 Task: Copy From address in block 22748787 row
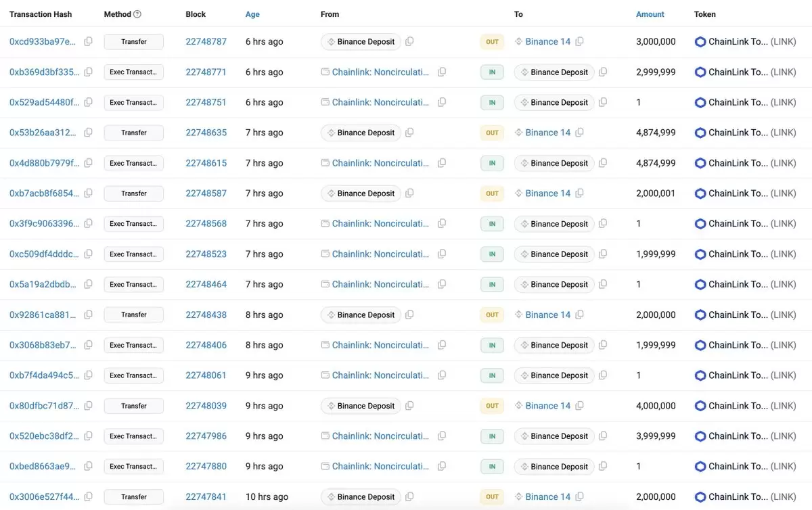pyautogui.click(x=409, y=42)
